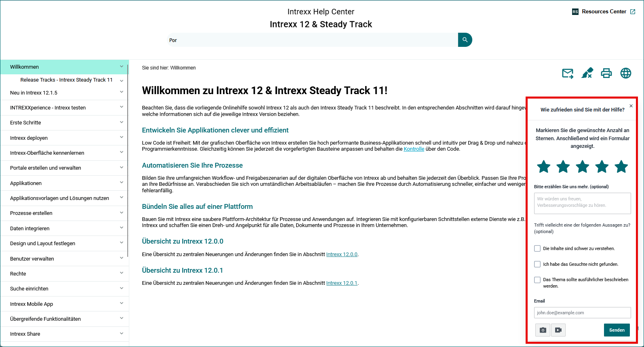Follow the 'Intrexx 12.0.0' link

click(x=341, y=254)
